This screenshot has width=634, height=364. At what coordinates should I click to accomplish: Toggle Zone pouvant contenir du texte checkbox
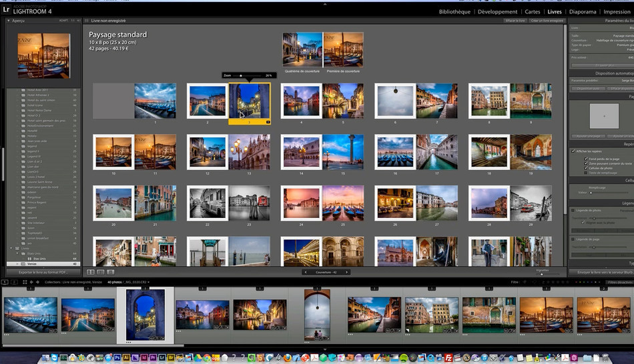pos(586,163)
